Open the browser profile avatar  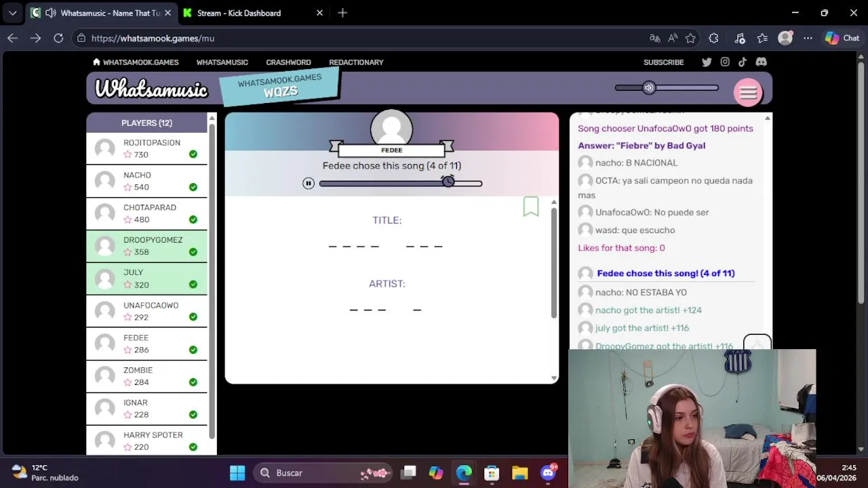(785, 39)
